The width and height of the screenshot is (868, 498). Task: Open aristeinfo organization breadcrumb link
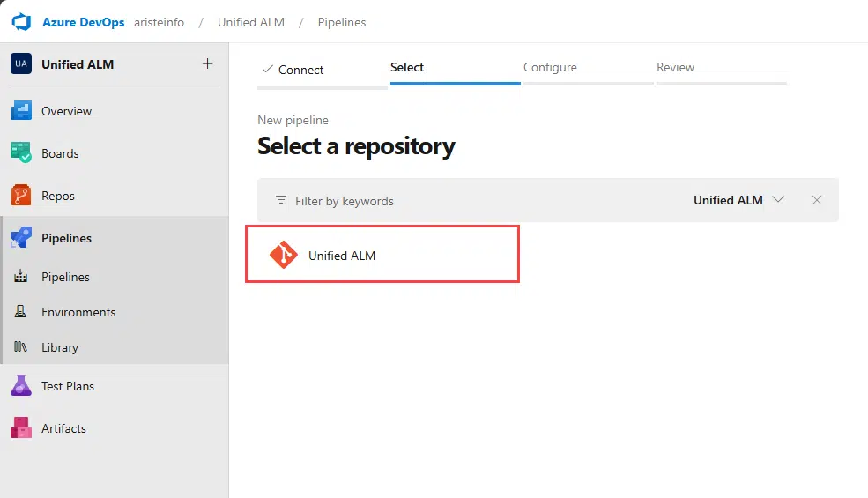159,22
